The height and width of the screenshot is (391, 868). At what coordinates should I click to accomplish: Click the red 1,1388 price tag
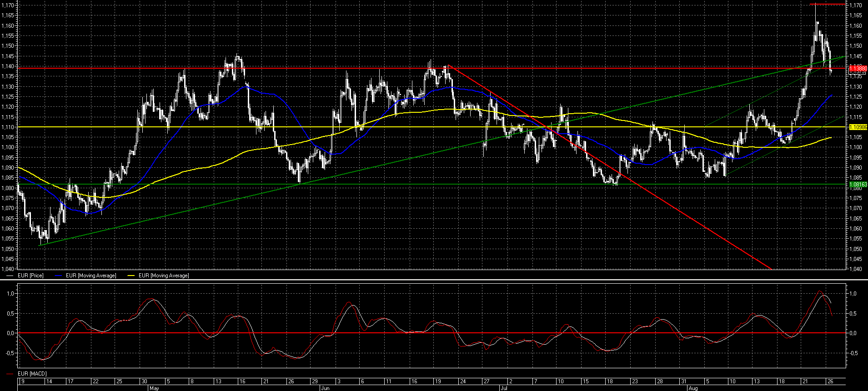pyautogui.click(x=858, y=69)
